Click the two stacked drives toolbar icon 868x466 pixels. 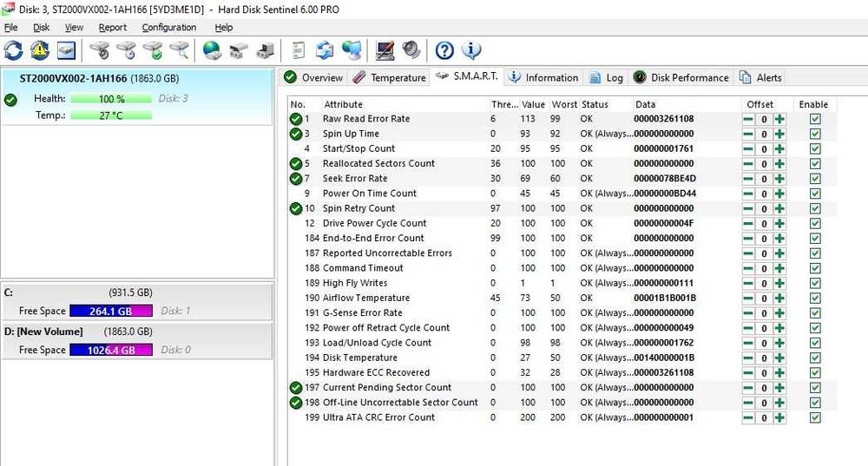point(239,50)
